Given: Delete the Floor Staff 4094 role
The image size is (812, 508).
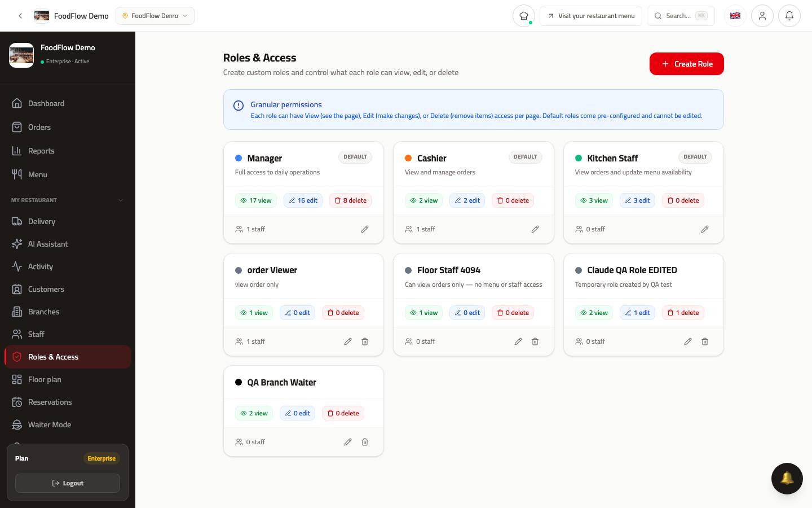Looking at the screenshot, I should tap(535, 341).
